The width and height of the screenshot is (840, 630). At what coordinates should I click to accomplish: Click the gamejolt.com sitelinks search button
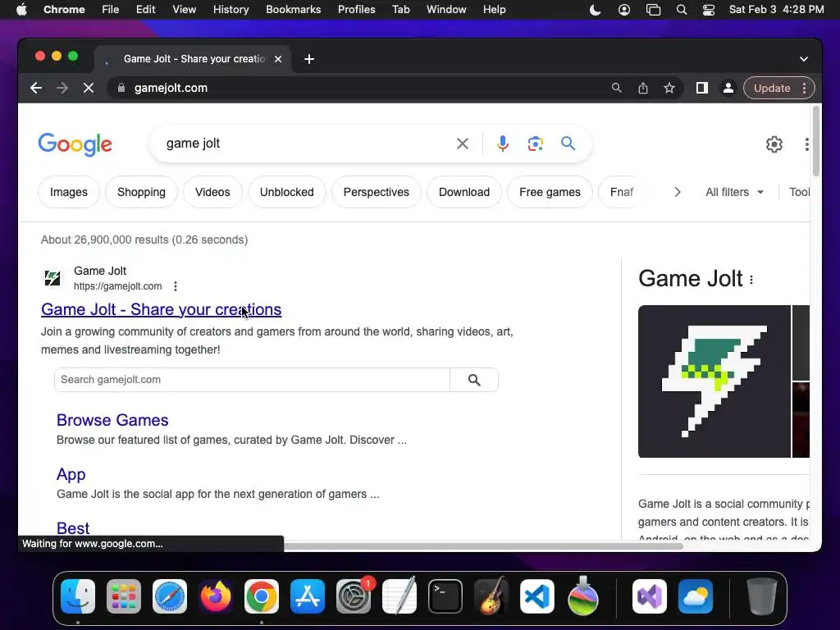pyautogui.click(x=474, y=380)
